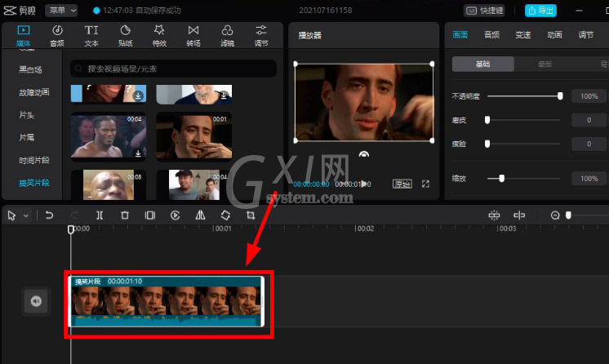The width and height of the screenshot is (609, 364).
Task: Split the clip at playhead
Action: [100, 215]
